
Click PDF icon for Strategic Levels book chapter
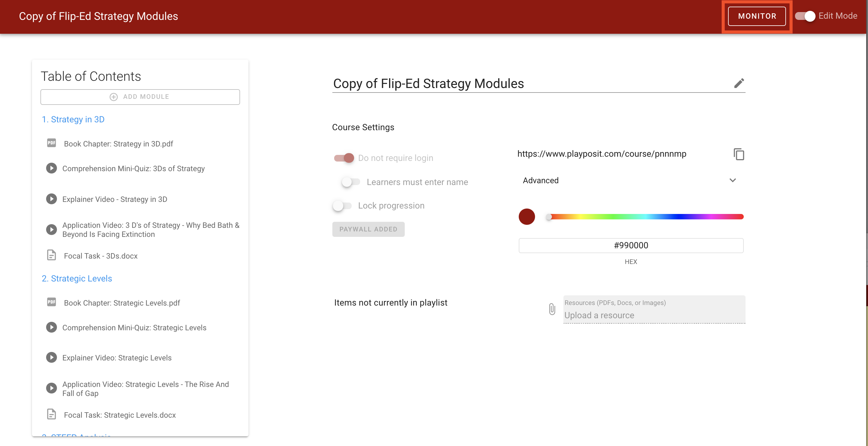(x=51, y=302)
